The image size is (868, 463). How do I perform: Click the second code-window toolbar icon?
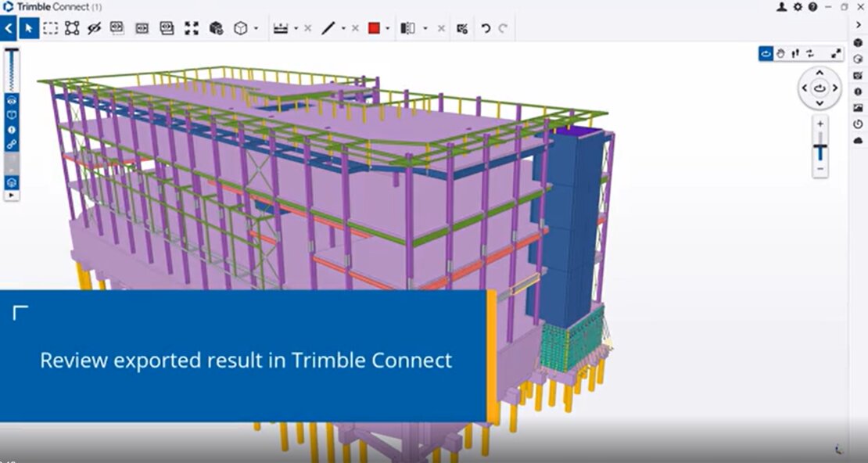tap(142, 28)
